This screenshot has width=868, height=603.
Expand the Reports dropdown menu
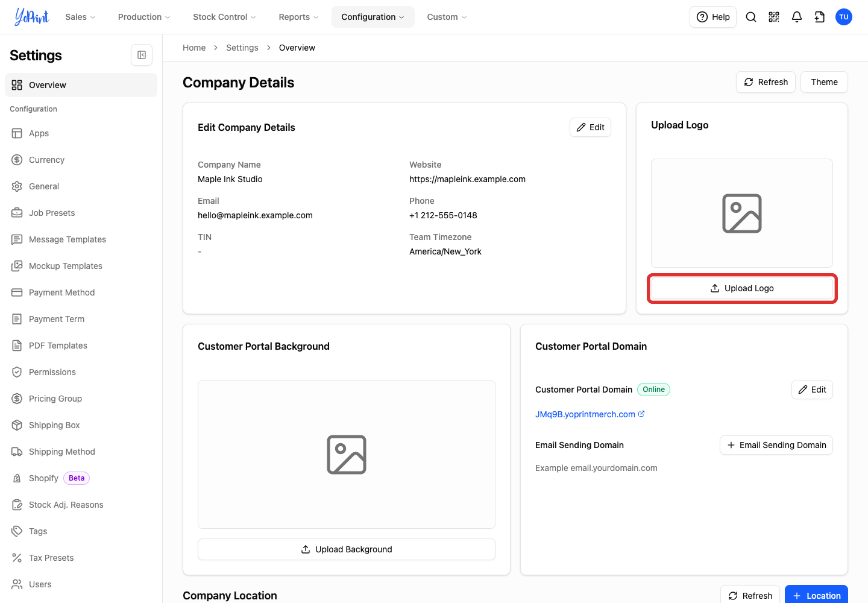298,17
